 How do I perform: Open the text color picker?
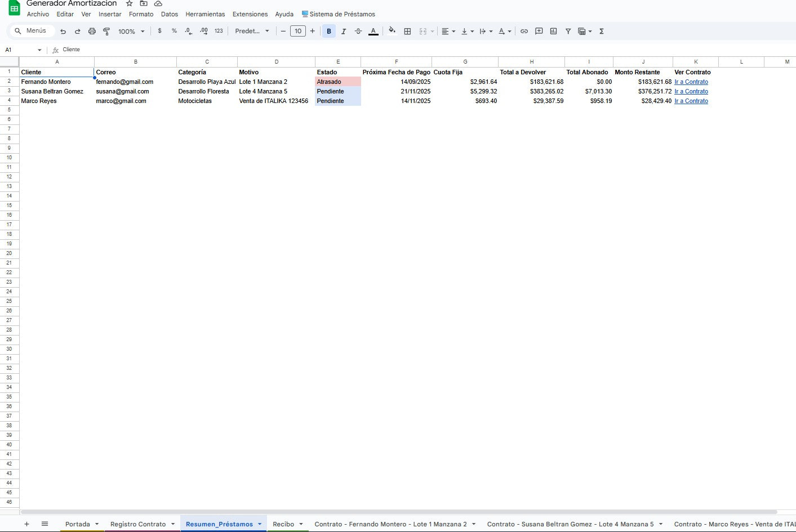pyautogui.click(x=373, y=31)
